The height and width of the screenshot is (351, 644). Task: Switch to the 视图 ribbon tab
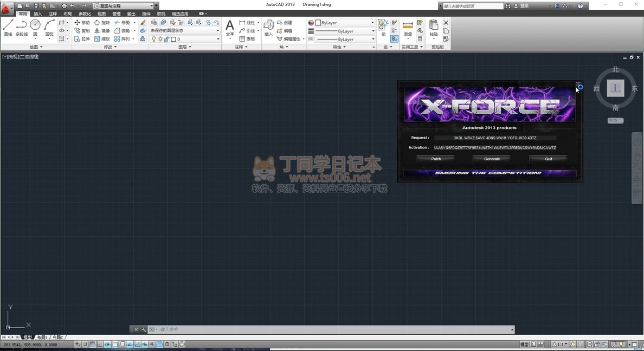101,14
